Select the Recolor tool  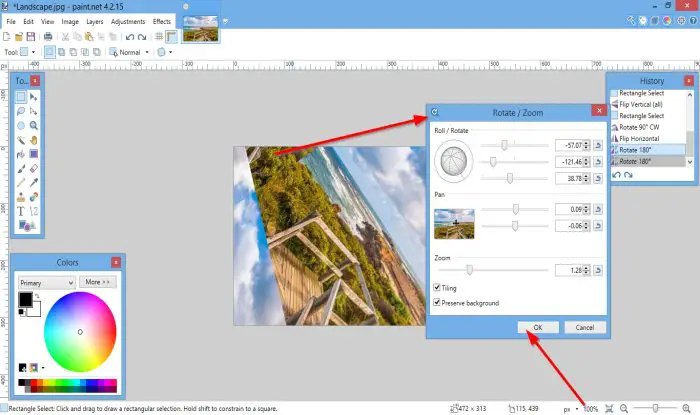pos(34,197)
